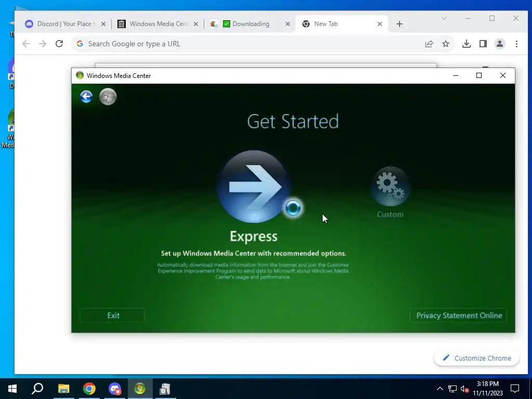The height and width of the screenshot is (399, 532).
Task: Go forward in Chrome
Action: coord(43,44)
